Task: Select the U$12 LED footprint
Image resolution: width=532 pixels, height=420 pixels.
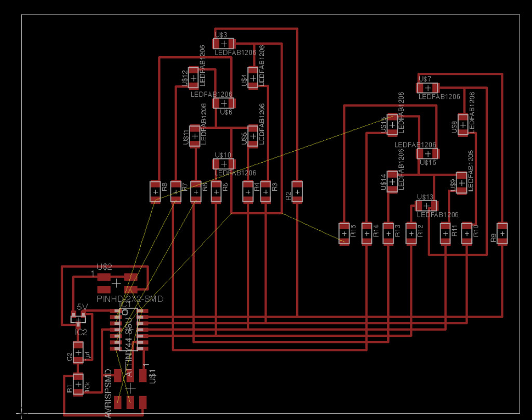Action: tap(193, 78)
